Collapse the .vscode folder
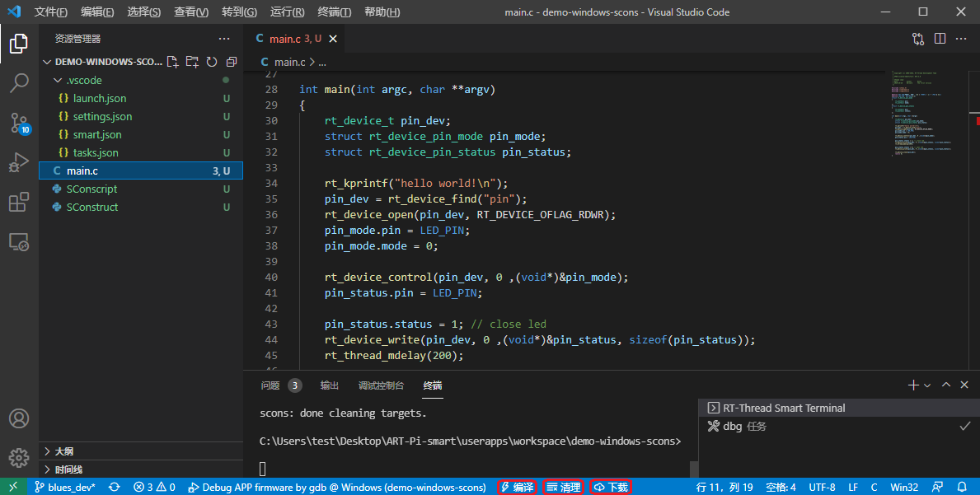The width and height of the screenshot is (980, 495). pyautogui.click(x=57, y=81)
